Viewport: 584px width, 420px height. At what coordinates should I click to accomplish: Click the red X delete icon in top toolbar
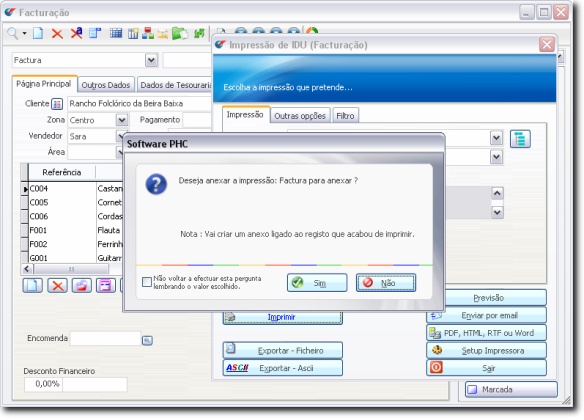pos(57,34)
